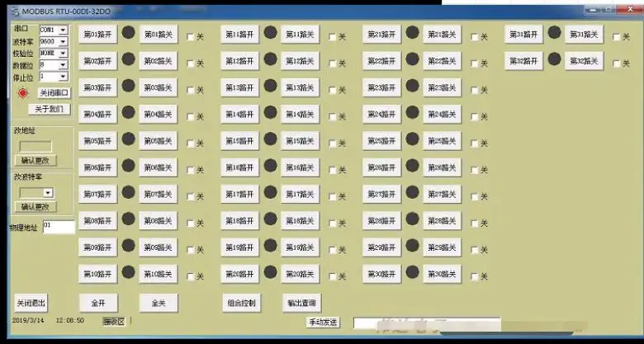Click the status indicator lamp for channel 21
This screenshot has height=344, width=644.
click(412, 32)
